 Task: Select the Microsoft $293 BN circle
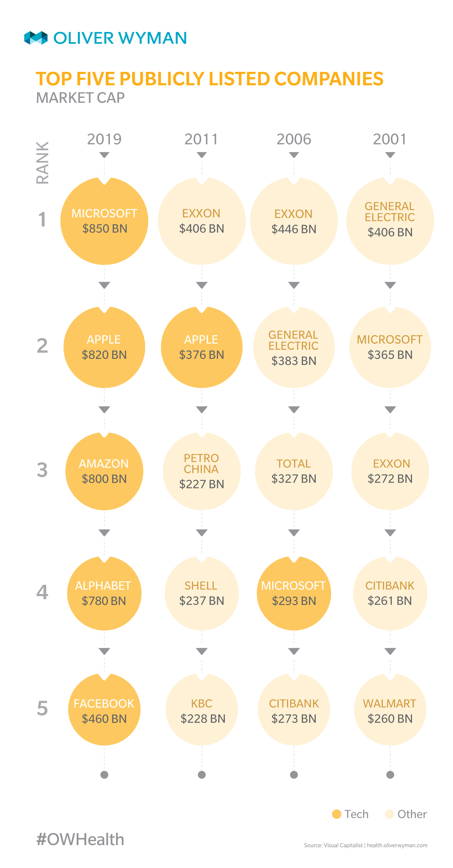294,593
